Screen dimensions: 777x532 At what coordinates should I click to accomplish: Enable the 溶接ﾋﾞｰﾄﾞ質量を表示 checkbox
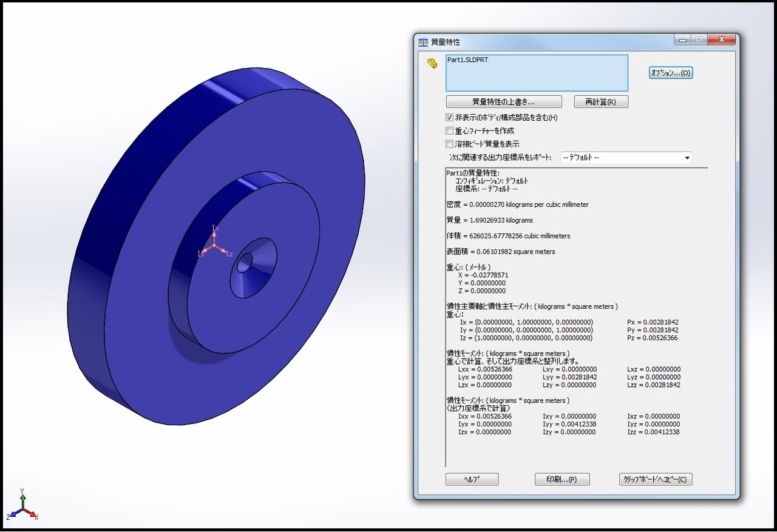tap(450, 144)
